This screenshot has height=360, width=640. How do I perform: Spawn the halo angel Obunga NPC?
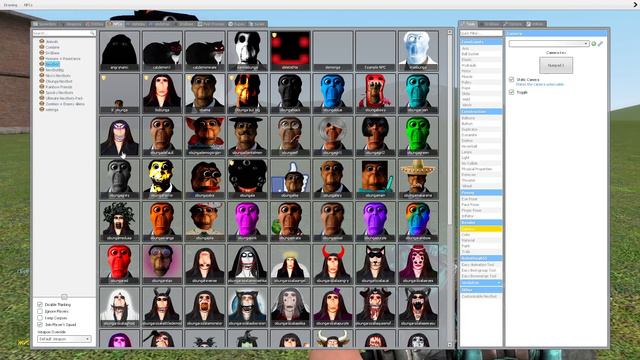tap(290, 264)
